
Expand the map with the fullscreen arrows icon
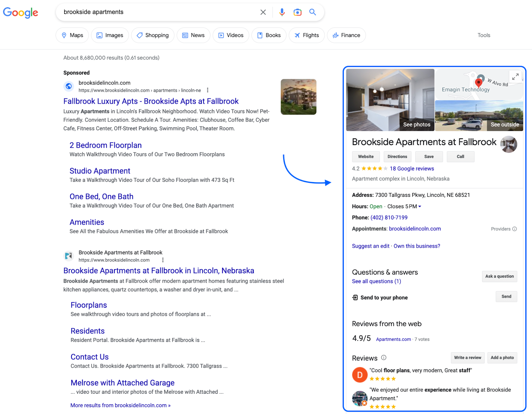(515, 77)
